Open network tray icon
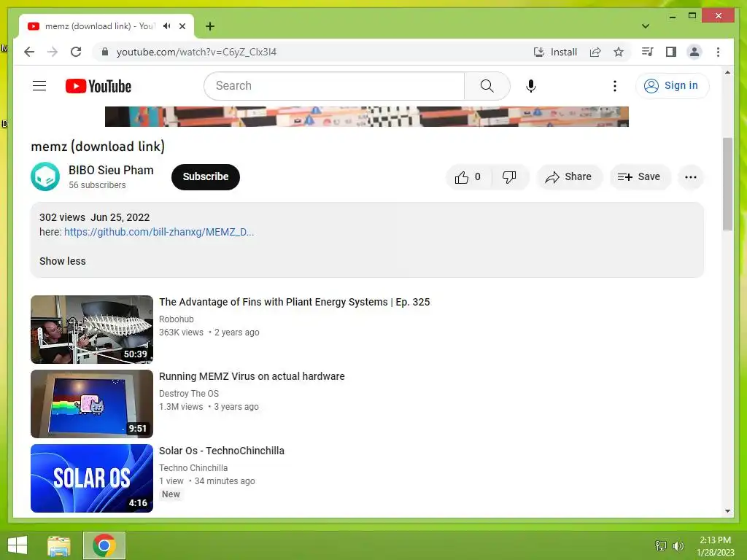 (661, 545)
